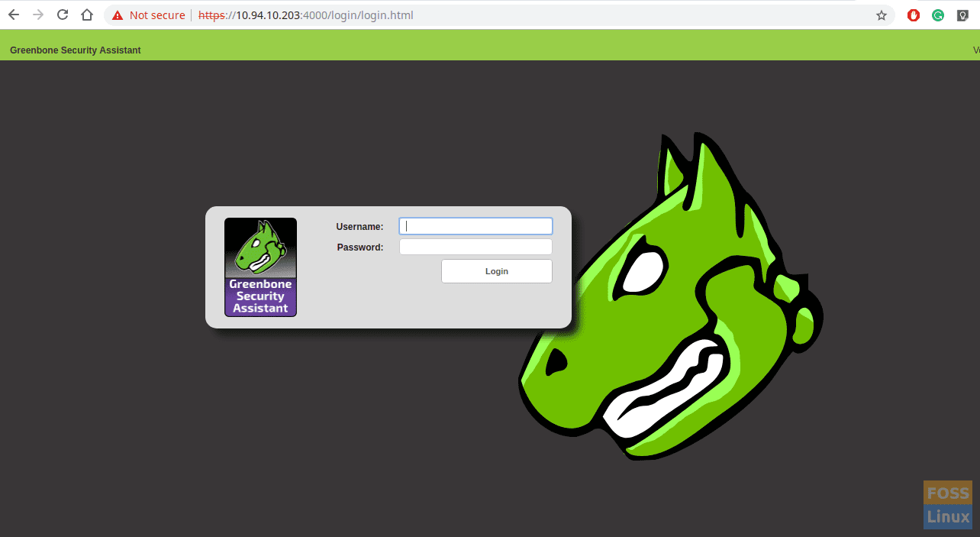Image resolution: width=980 pixels, height=537 pixels.
Task: Focus the Username input field
Action: click(475, 226)
